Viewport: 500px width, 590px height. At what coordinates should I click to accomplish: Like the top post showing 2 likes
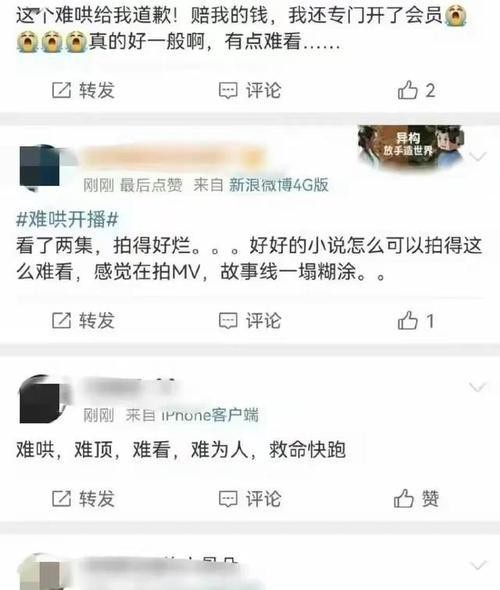(416, 90)
